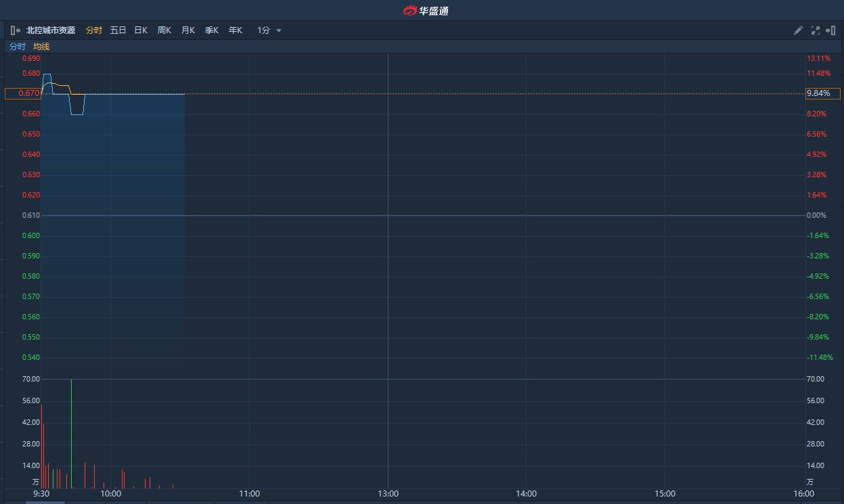Click the 0.670 current price label
The image size is (844, 504).
tap(23, 93)
